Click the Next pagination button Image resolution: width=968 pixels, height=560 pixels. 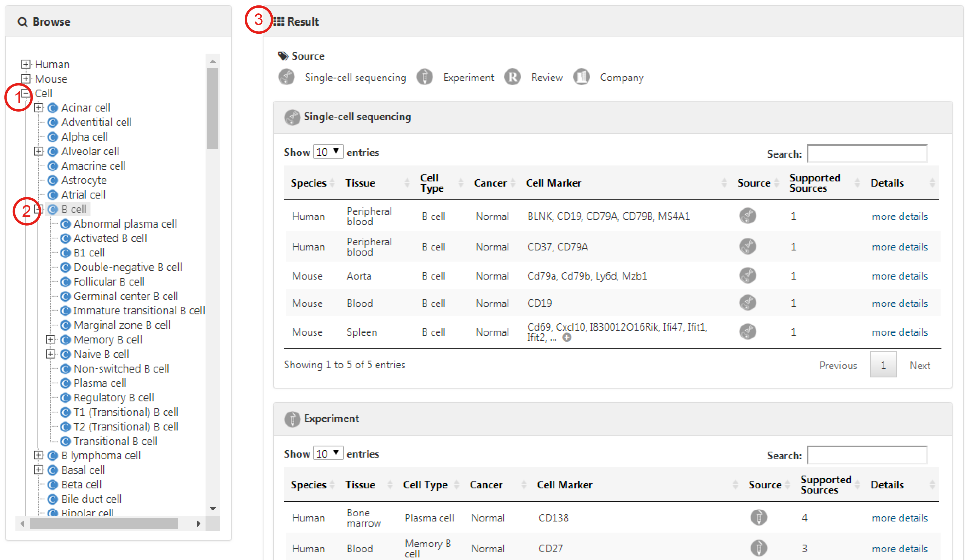919,365
